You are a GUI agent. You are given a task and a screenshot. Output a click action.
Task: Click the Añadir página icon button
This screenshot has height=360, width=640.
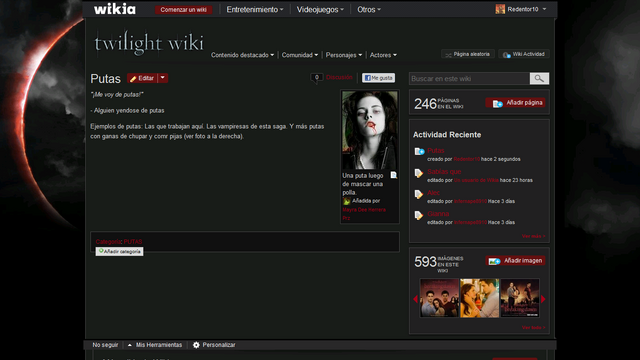pos(516,103)
